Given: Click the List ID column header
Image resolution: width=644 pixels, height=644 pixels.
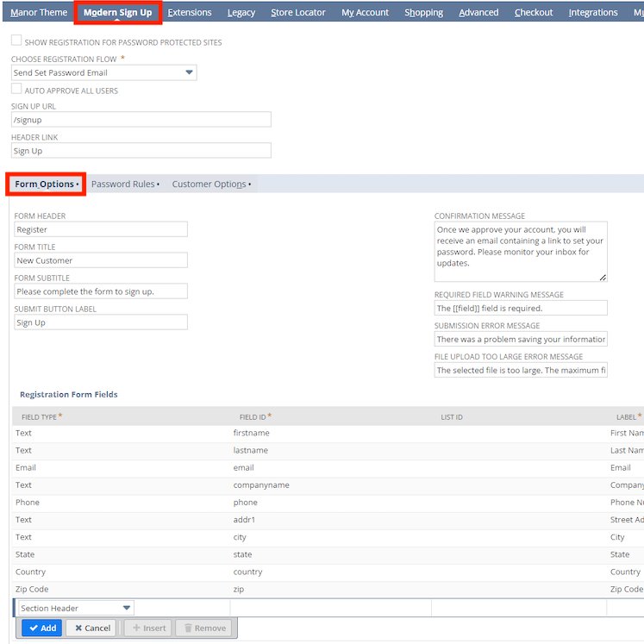Looking at the screenshot, I should 452,417.
